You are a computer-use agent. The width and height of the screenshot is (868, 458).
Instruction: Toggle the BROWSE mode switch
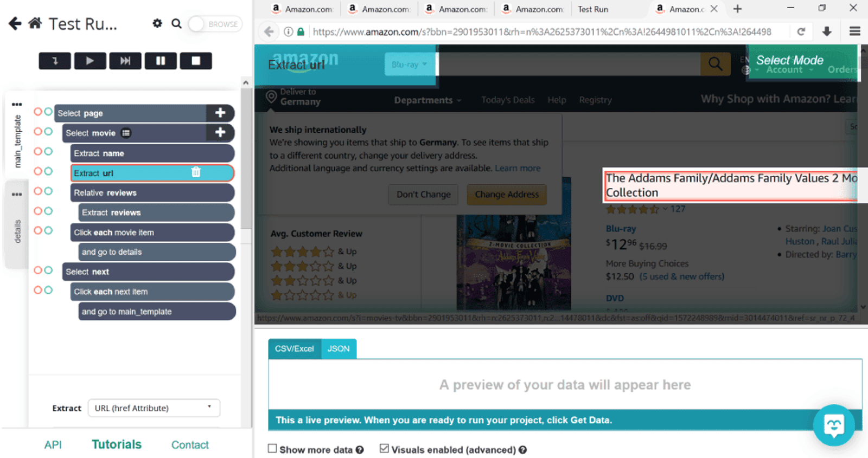tap(215, 24)
